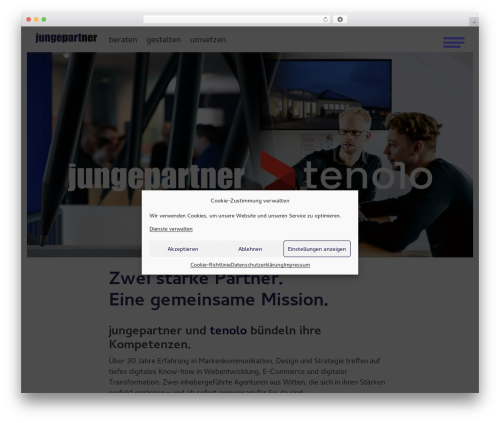Click heading 'Eine gemeinsame Mission.'
This screenshot has height=423, width=500.
219,300
